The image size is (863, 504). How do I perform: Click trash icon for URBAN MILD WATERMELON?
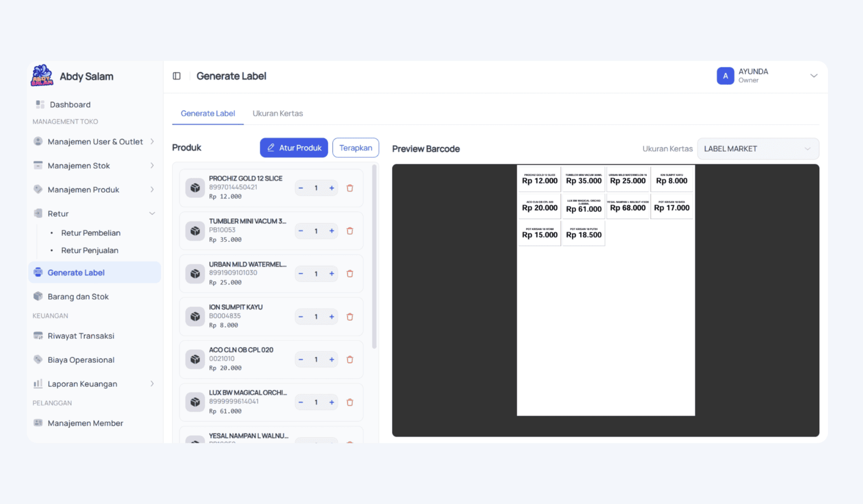click(350, 274)
